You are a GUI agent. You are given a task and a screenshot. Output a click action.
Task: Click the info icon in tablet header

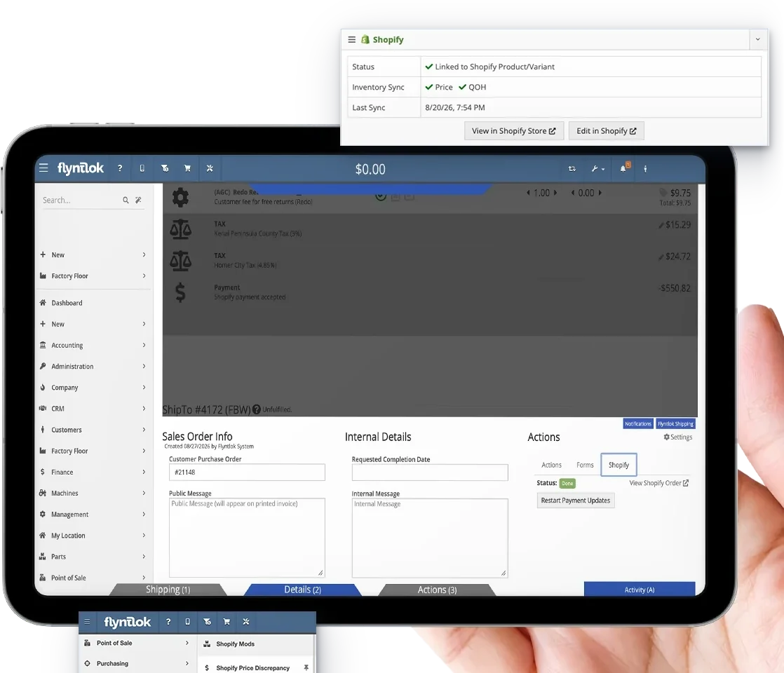point(645,169)
